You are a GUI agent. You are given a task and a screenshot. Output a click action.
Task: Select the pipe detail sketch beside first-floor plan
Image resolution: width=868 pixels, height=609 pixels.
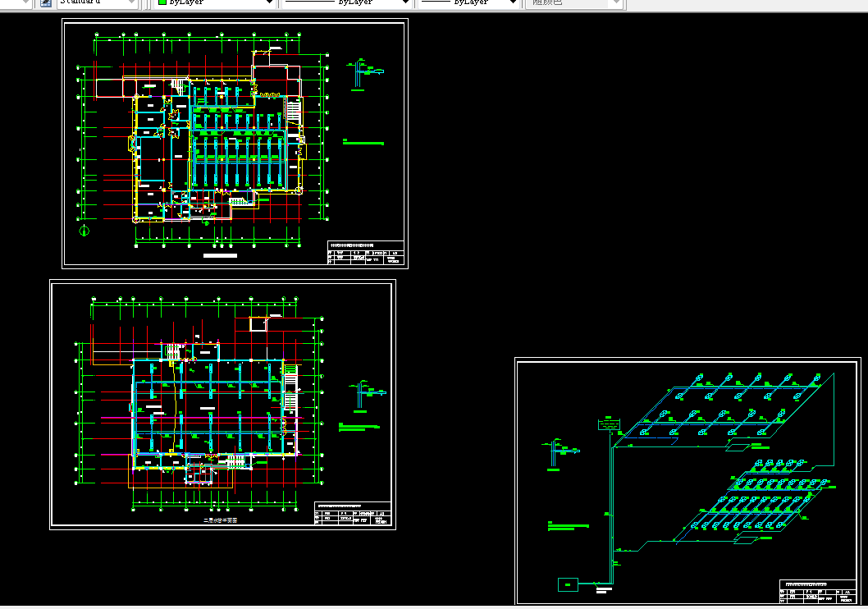tap(364, 74)
